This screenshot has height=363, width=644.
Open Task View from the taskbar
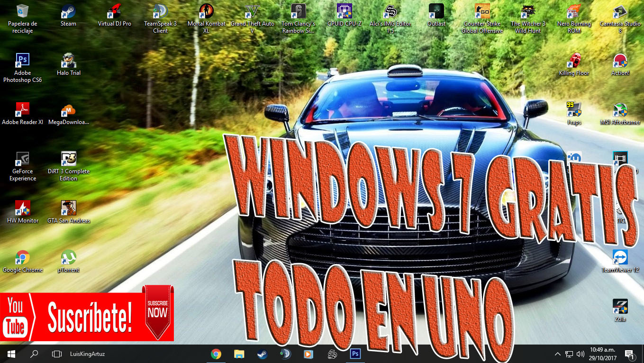pyautogui.click(x=57, y=354)
